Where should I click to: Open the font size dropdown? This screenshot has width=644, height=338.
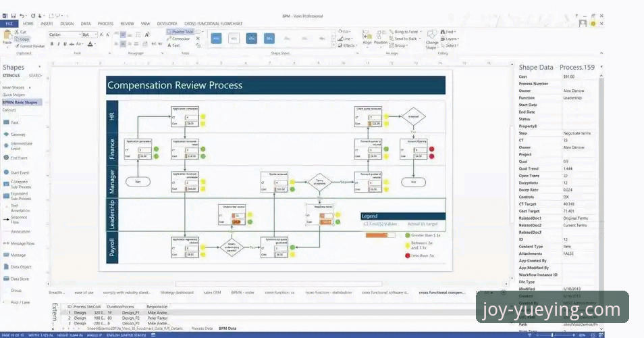click(96, 34)
